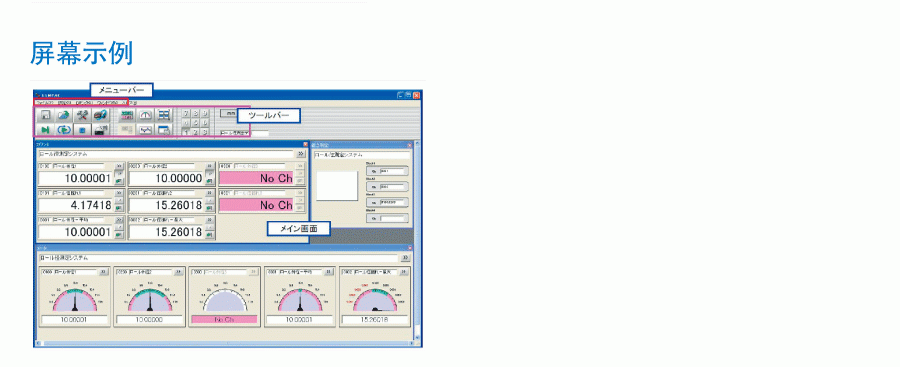Image resolution: width=900 pixels, height=367 pixels.
Task: Toggle keypad button 5 in toolbar
Action: point(195,123)
